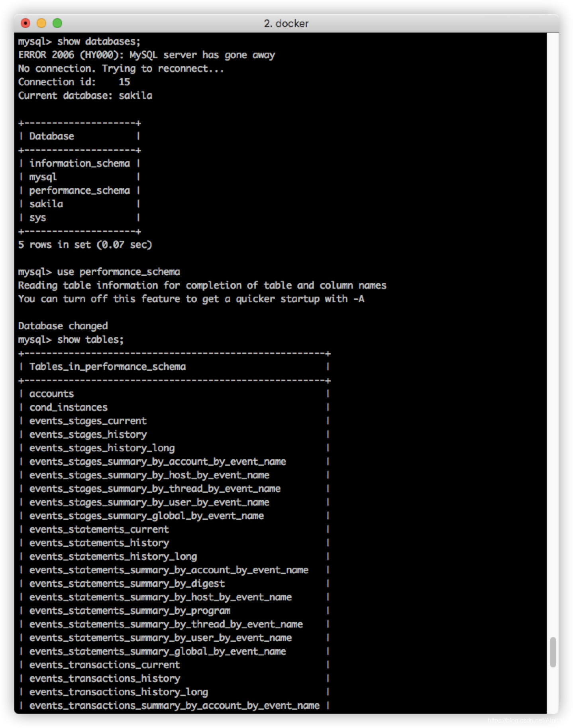Click the sys database row
This screenshot has width=573, height=728.
tap(80, 218)
